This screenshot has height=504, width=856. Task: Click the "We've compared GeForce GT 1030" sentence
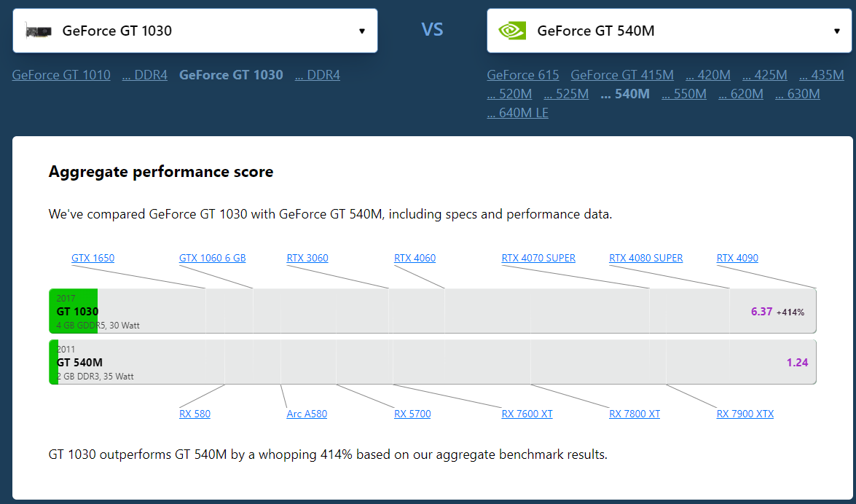point(330,214)
